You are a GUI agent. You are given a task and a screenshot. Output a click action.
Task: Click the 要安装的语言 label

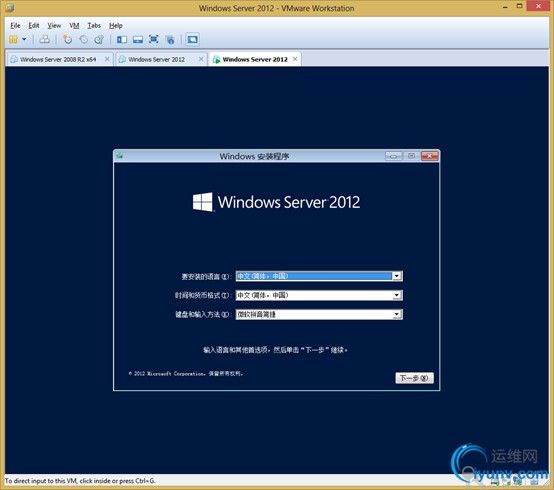click(x=206, y=277)
